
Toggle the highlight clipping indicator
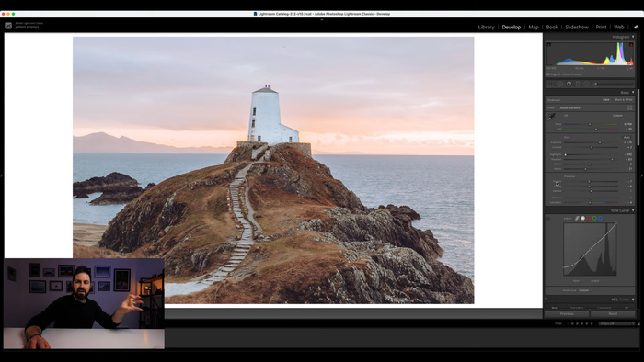(631, 44)
